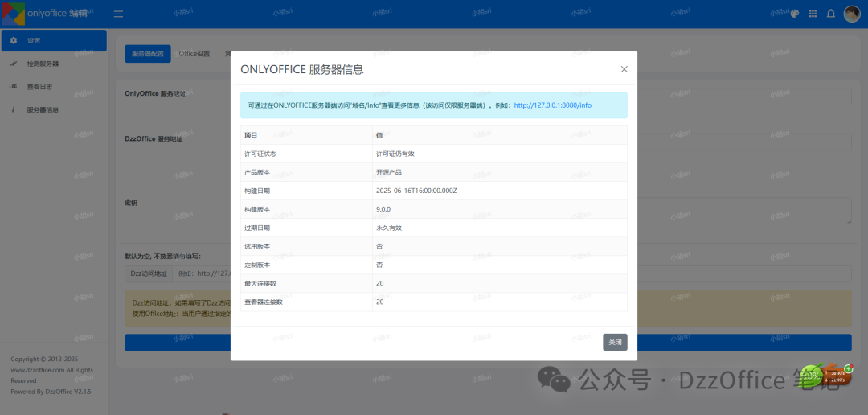Click the 永久有效 value cell
This screenshot has width=868, height=415.
pyautogui.click(x=389, y=228)
